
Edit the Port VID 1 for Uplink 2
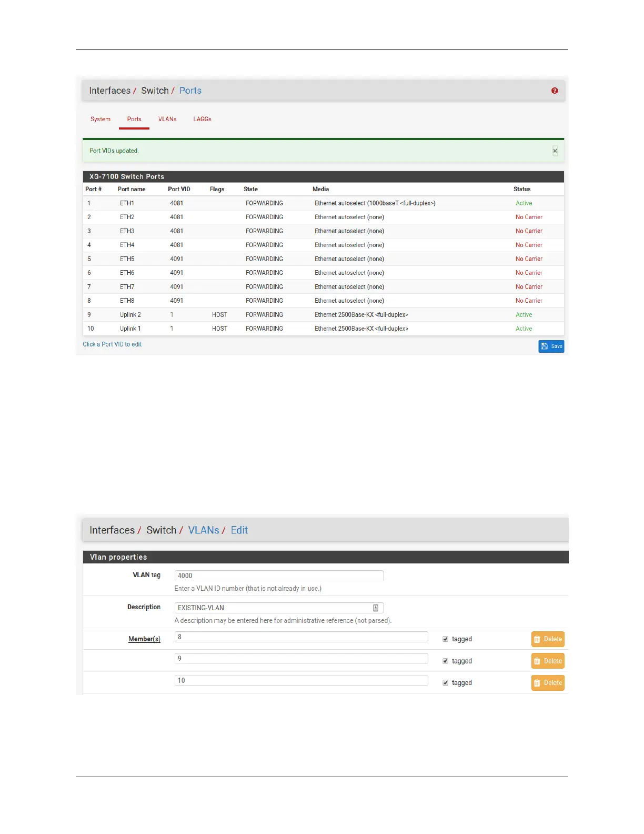point(172,315)
